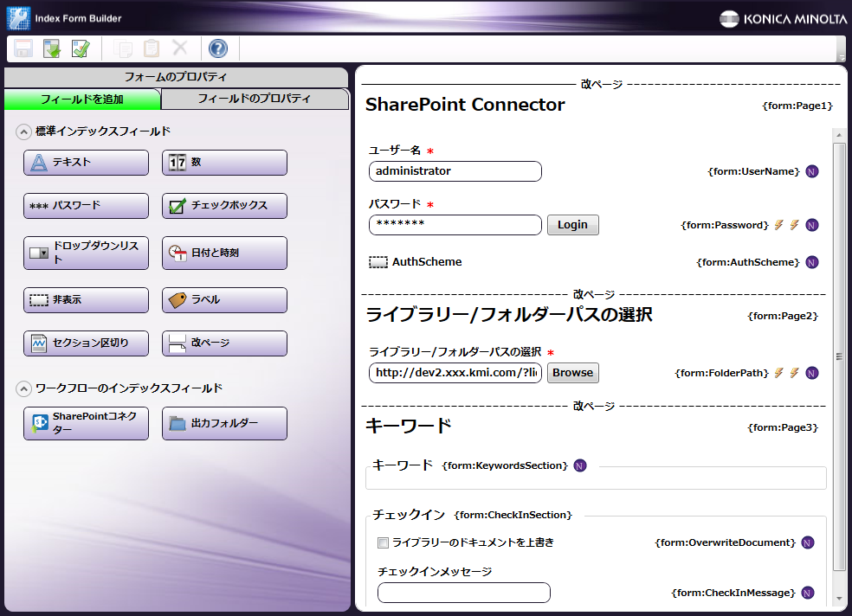852x616 pixels.
Task: Add a ドロップダウンリスト field
Action: coord(86,253)
